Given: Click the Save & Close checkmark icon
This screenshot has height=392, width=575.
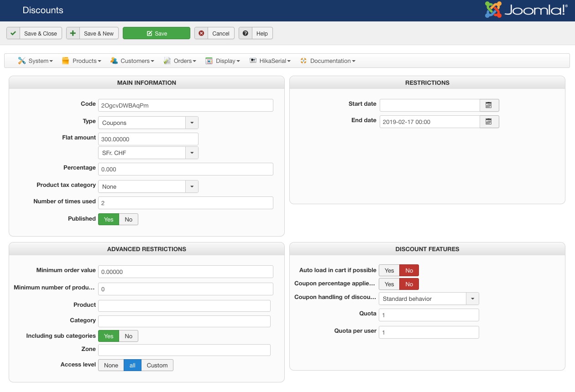Looking at the screenshot, I should (x=13, y=33).
